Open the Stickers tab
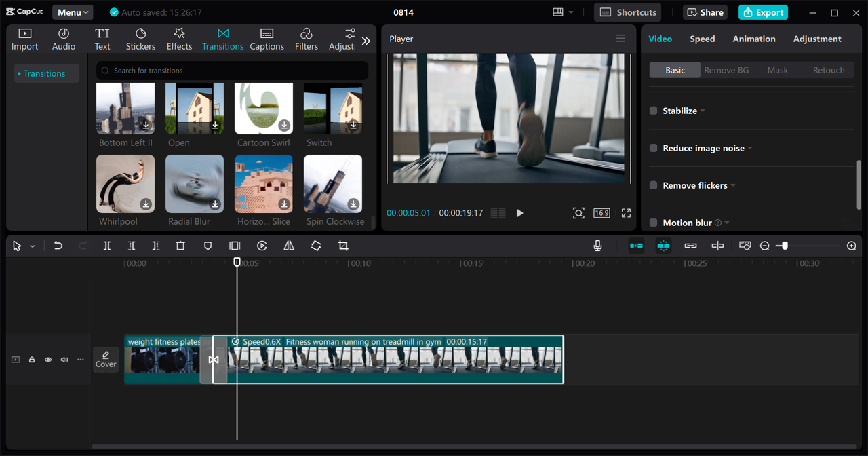This screenshot has height=456, width=868. click(140, 39)
